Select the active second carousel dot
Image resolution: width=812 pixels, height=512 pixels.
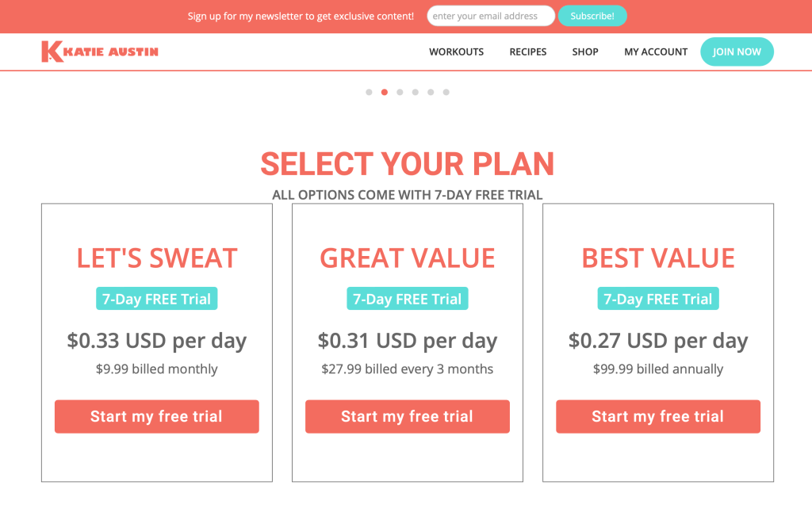(x=385, y=92)
